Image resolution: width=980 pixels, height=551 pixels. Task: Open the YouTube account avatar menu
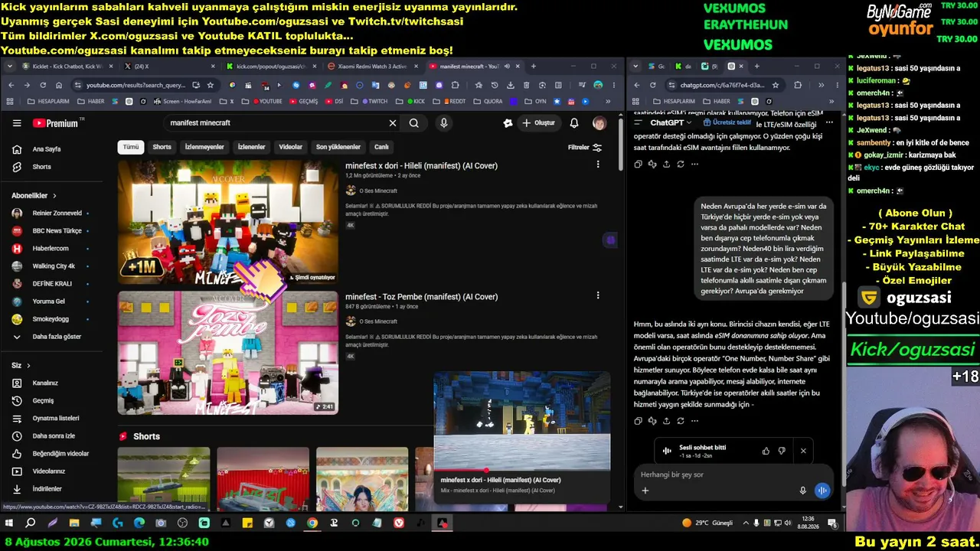click(599, 123)
